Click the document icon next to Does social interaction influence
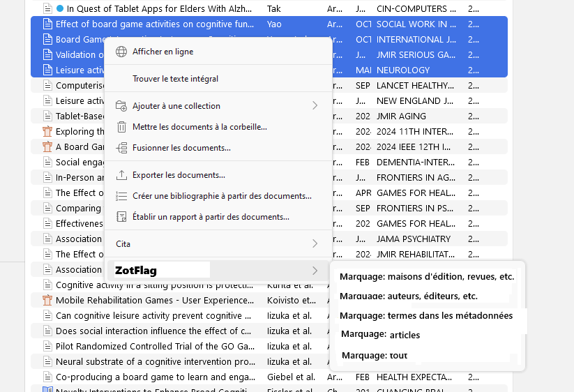Image resolution: width=574 pixels, height=392 pixels. (47, 331)
